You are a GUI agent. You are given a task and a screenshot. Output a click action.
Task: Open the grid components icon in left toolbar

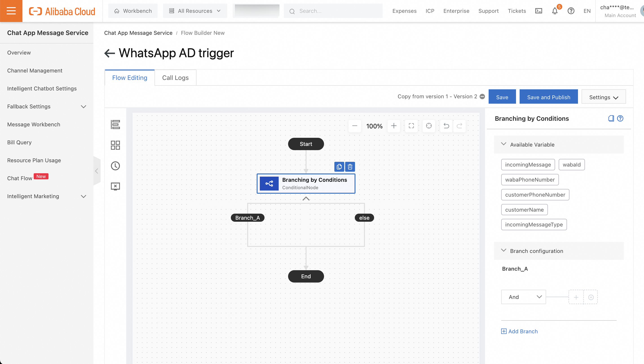[x=115, y=145]
